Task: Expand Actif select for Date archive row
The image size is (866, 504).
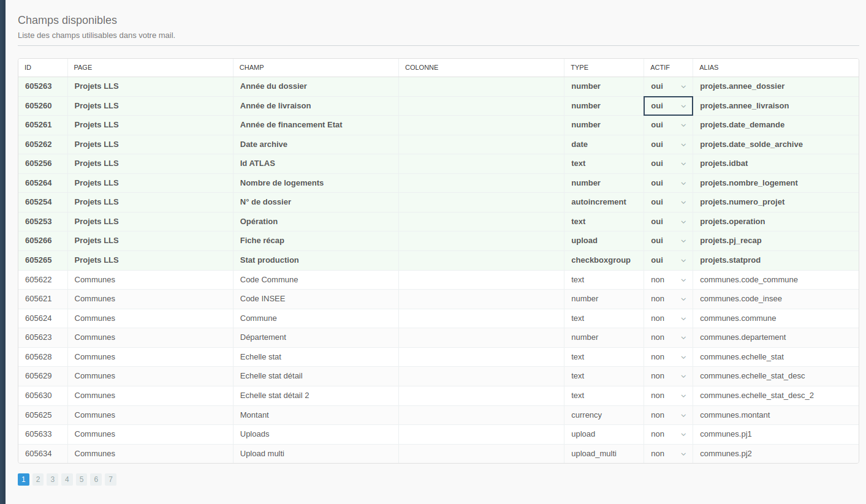Action: [x=668, y=145]
